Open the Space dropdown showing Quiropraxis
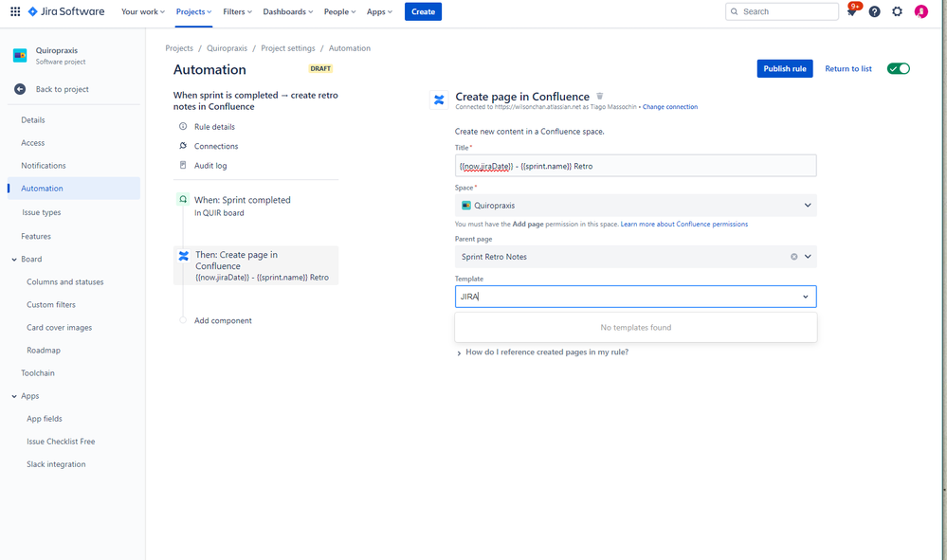The height and width of the screenshot is (560, 947). 635,206
